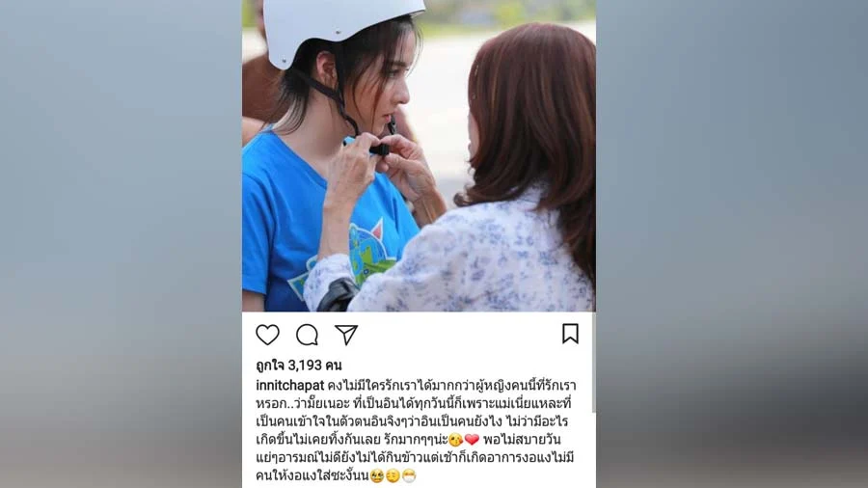Click the blue t-shirt in the post photo
The height and width of the screenshot is (488, 868).
click(310, 221)
